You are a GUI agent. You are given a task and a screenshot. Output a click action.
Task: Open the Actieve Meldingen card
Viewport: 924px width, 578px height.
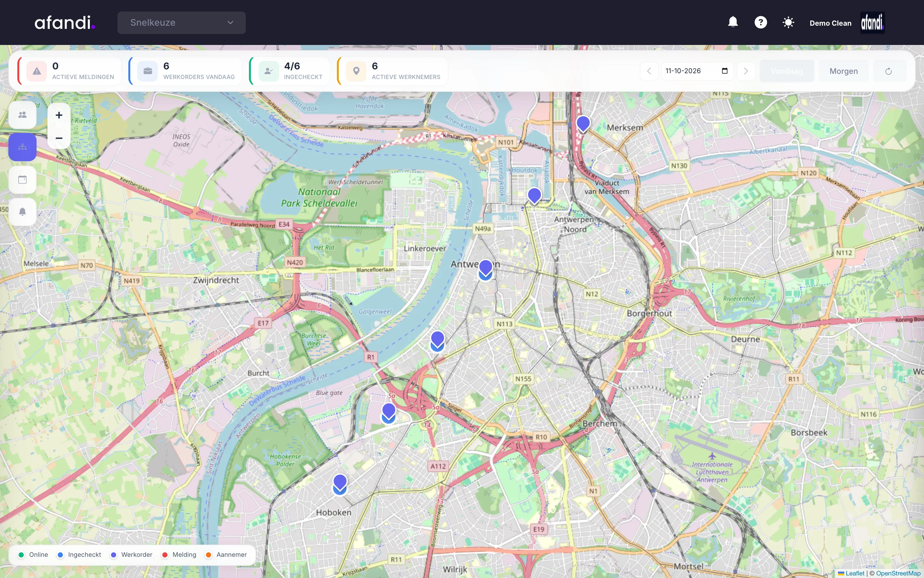(x=70, y=71)
